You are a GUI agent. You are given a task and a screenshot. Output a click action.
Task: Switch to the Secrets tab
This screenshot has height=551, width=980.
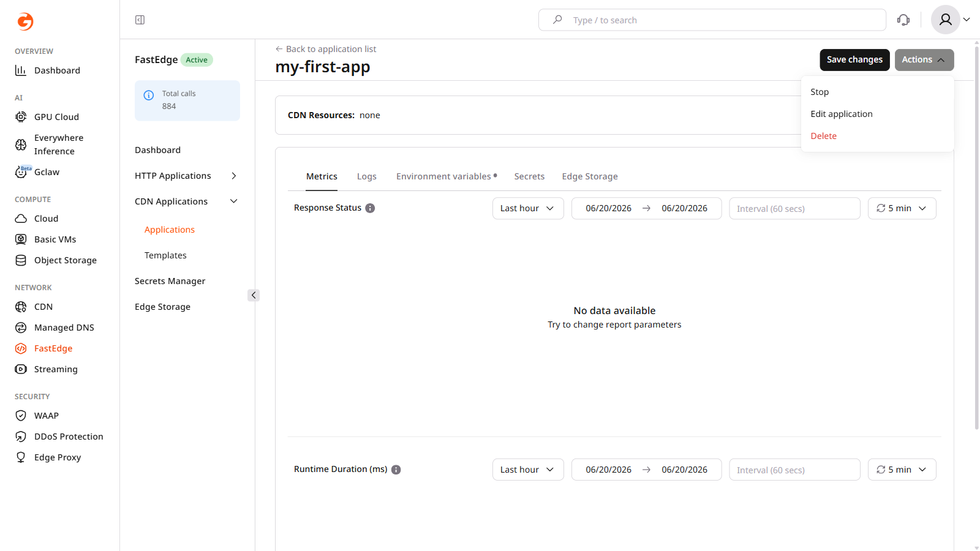(529, 176)
